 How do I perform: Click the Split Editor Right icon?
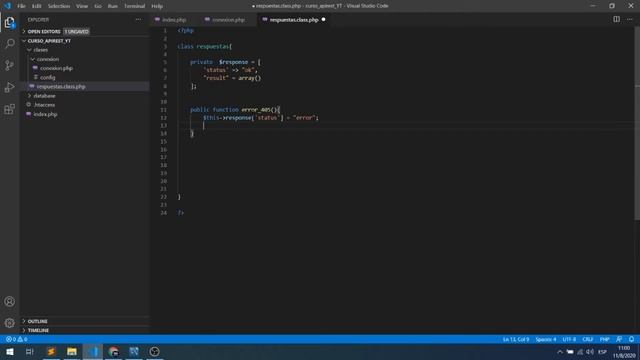(616, 19)
